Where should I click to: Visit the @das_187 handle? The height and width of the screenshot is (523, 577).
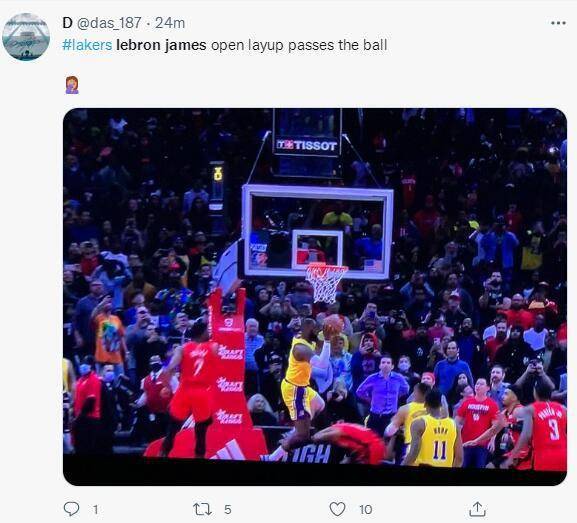tap(109, 23)
